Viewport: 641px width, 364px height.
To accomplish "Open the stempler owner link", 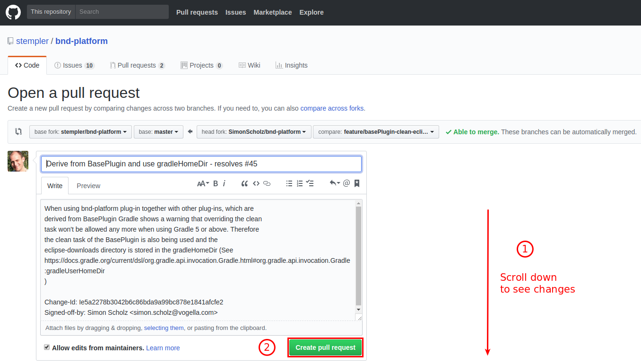I will tap(32, 41).
